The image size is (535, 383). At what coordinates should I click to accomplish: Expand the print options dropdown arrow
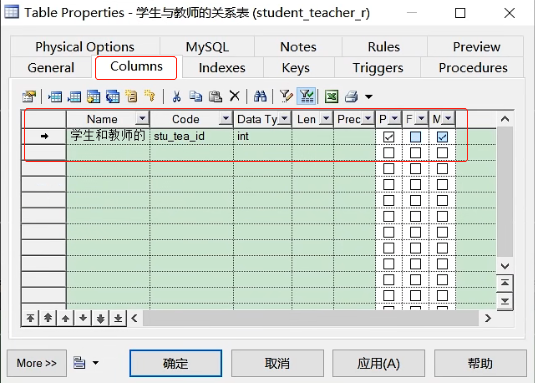point(368,97)
